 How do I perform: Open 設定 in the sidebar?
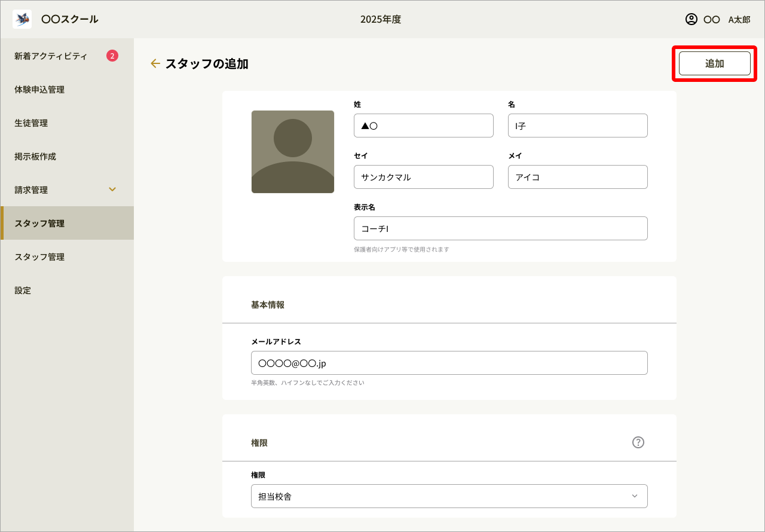(23, 291)
